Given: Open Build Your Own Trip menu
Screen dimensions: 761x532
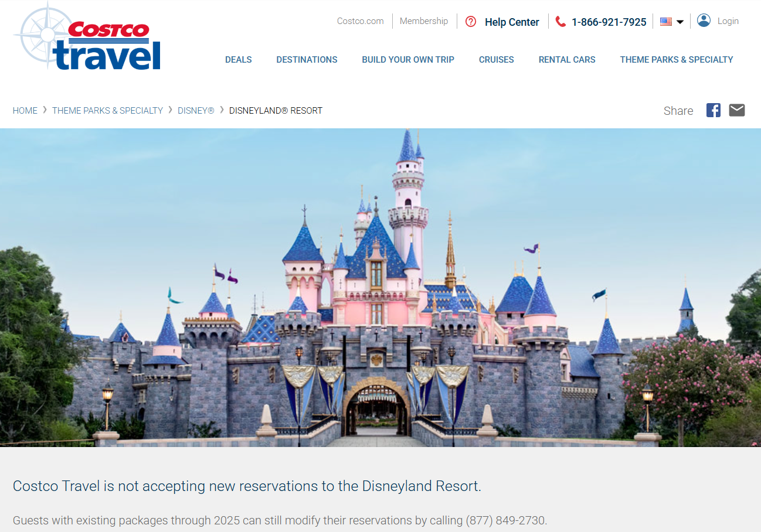Looking at the screenshot, I should (408, 59).
